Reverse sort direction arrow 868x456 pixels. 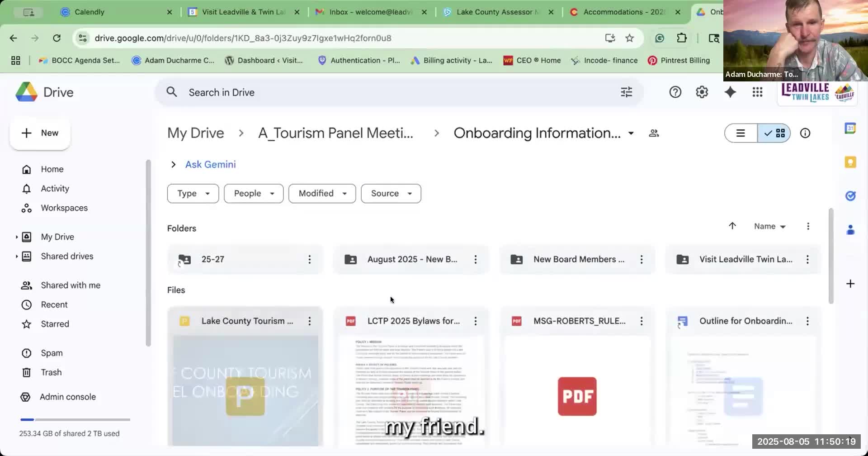coord(732,226)
